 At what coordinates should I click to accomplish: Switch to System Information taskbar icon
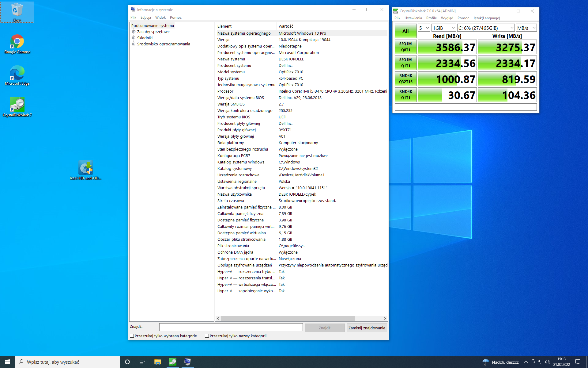tap(187, 362)
